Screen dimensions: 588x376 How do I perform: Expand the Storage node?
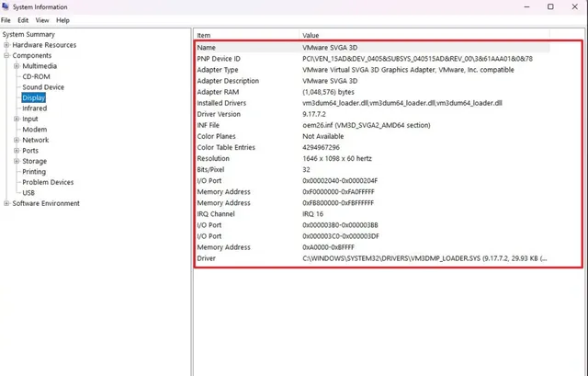pos(17,161)
